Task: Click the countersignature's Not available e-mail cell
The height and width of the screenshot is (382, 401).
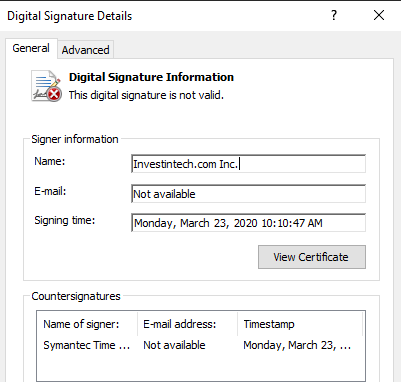Action: point(174,345)
